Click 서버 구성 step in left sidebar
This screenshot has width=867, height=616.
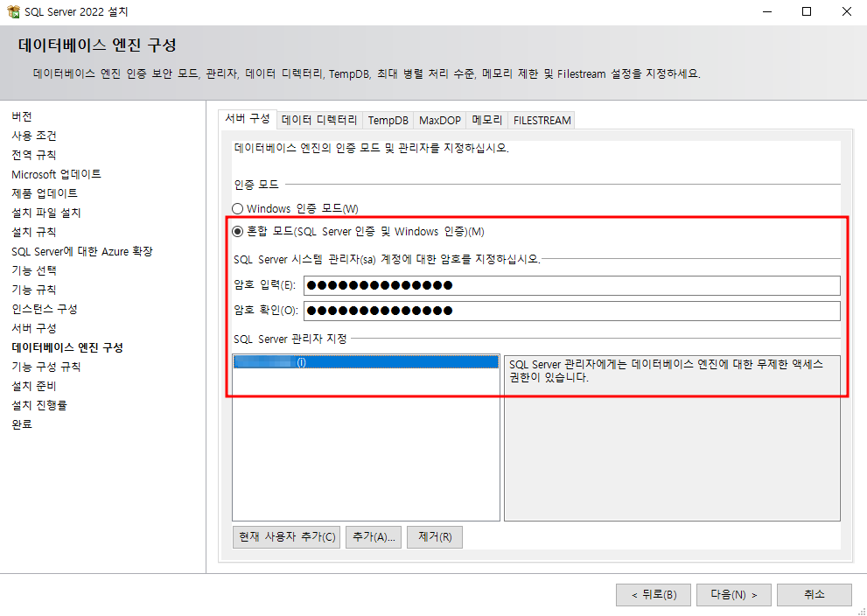34,328
